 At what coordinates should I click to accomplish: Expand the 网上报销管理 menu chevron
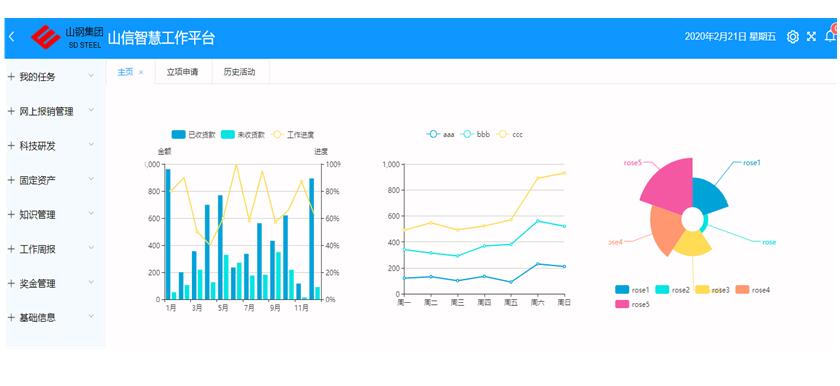pos(91,110)
